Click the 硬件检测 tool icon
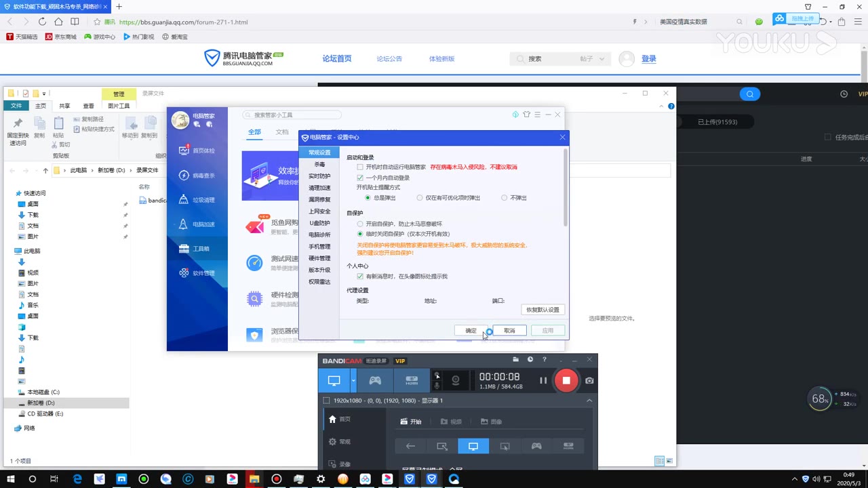 click(x=254, y=298)
